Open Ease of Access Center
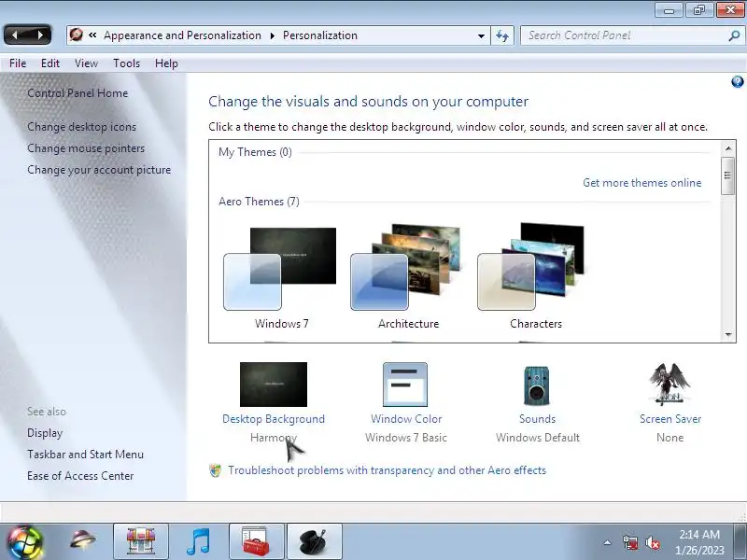Viewport: 747px width, 560px height. [x=80, y=476]
